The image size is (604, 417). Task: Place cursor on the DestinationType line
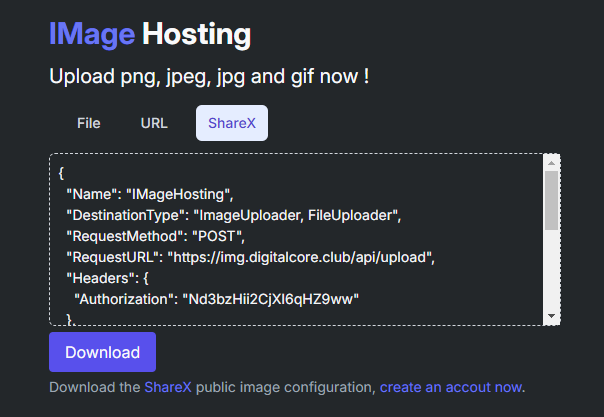pos(232,214)
